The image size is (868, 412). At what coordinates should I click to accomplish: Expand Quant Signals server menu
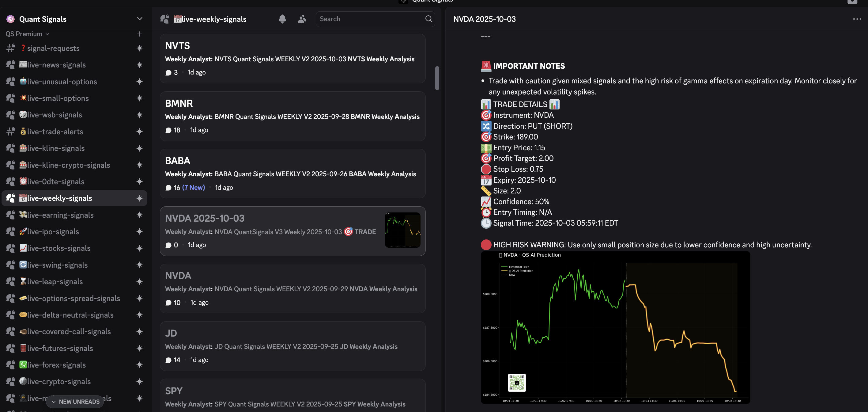click(x=140, y=19)
